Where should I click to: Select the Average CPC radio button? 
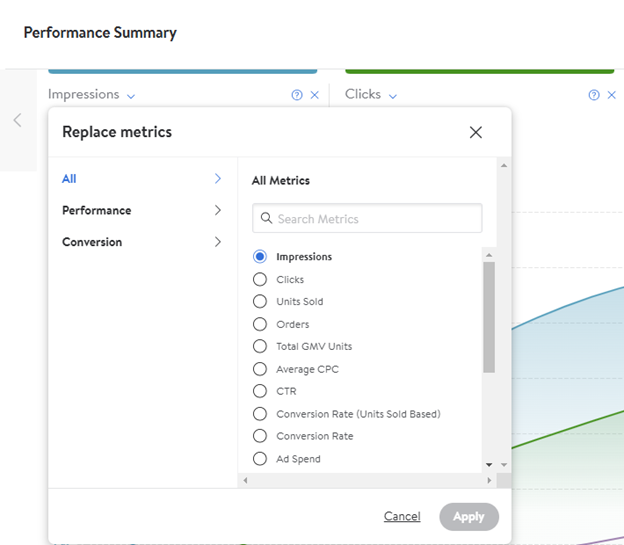[260, 369]
